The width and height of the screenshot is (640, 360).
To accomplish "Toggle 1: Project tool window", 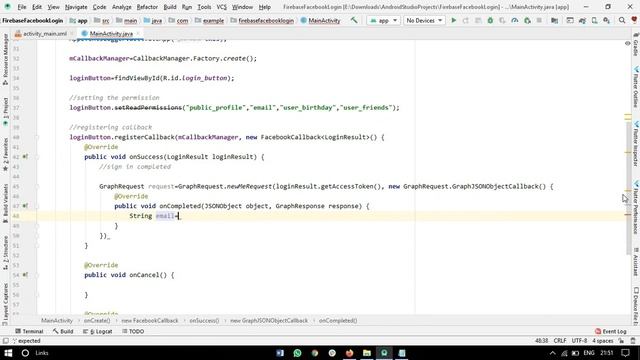I will (x=5, y=112).
